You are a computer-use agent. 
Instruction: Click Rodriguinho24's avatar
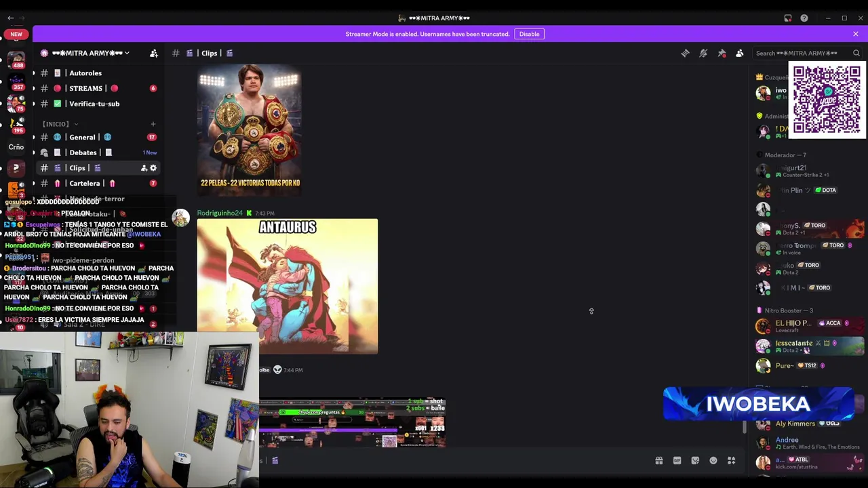click(181, 218)
